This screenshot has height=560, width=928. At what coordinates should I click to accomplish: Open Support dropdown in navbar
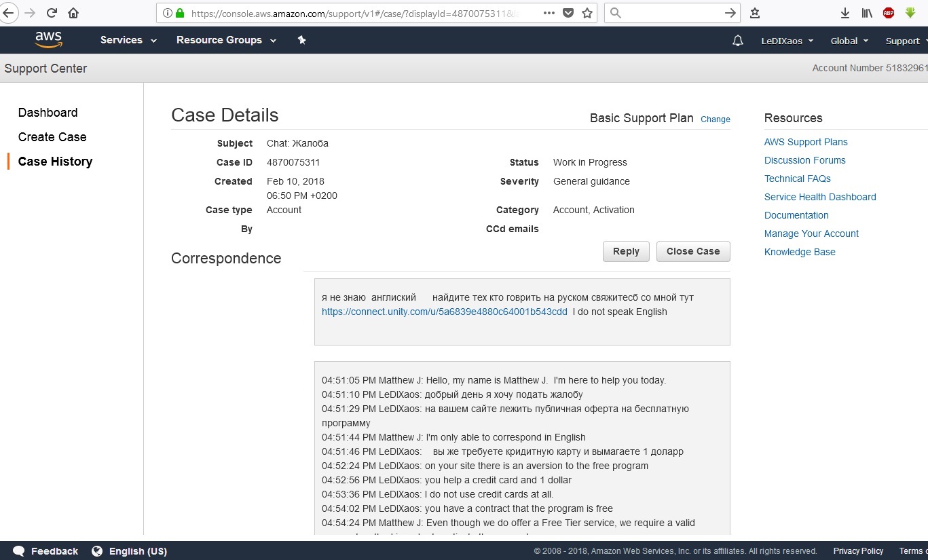(x=906, y=41)
